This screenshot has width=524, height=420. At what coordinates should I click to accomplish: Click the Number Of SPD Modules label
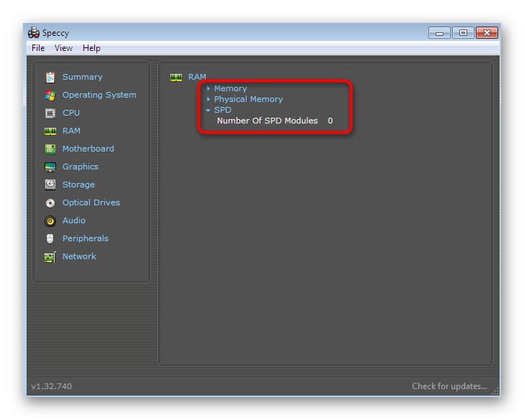(x=267, y=121)
